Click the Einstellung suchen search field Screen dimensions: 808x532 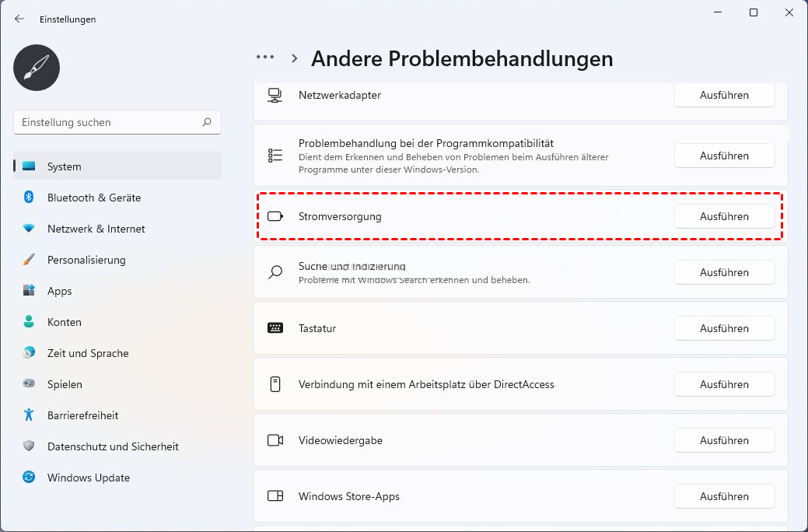(117, 122)
